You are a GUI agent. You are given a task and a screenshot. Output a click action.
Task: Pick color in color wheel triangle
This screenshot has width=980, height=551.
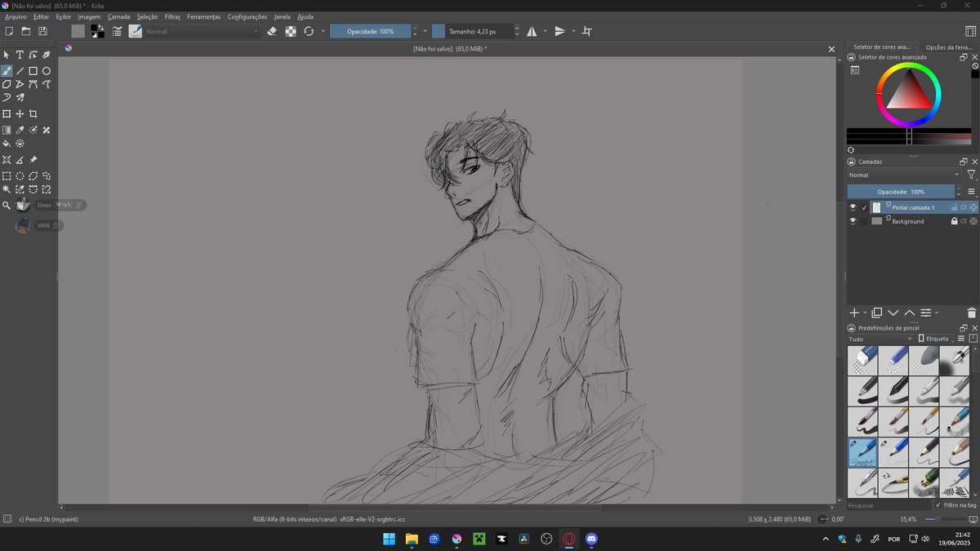click(907, 95)
